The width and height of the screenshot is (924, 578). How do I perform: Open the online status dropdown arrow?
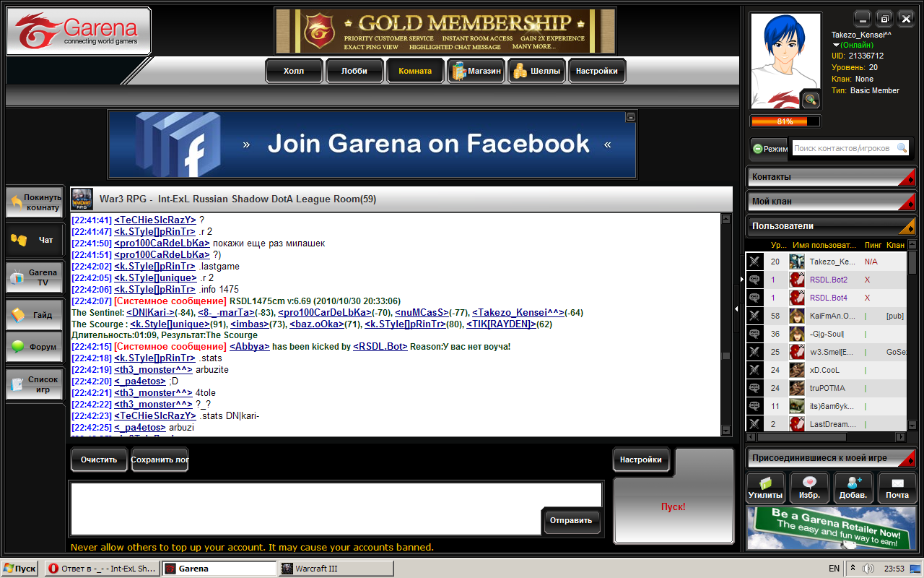(x=837, y=45)
